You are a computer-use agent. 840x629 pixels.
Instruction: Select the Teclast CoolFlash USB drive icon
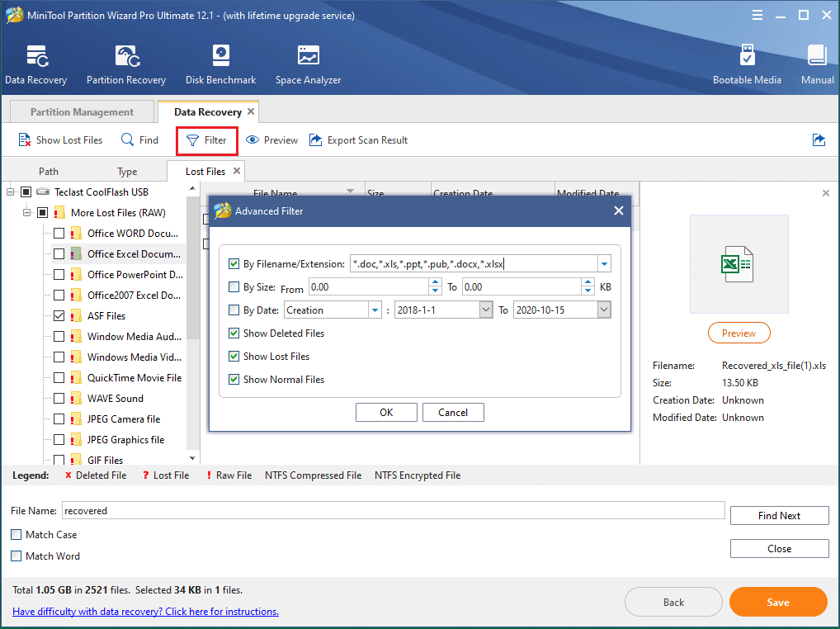[x=43, y=192]
